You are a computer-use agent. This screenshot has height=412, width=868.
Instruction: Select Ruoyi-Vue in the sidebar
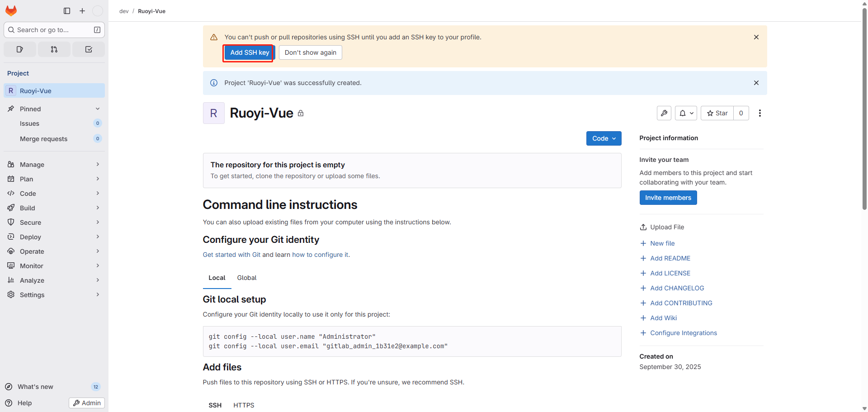tap(54, 90)
